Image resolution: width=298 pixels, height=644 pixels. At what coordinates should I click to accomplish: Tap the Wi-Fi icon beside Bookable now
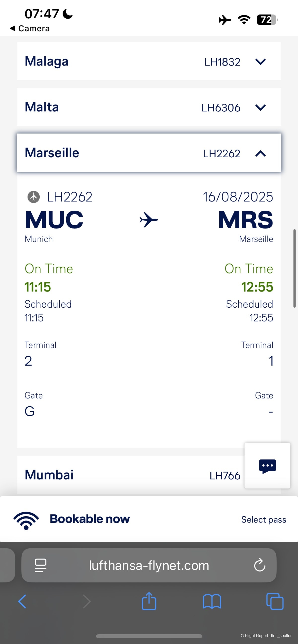(26, 519)
